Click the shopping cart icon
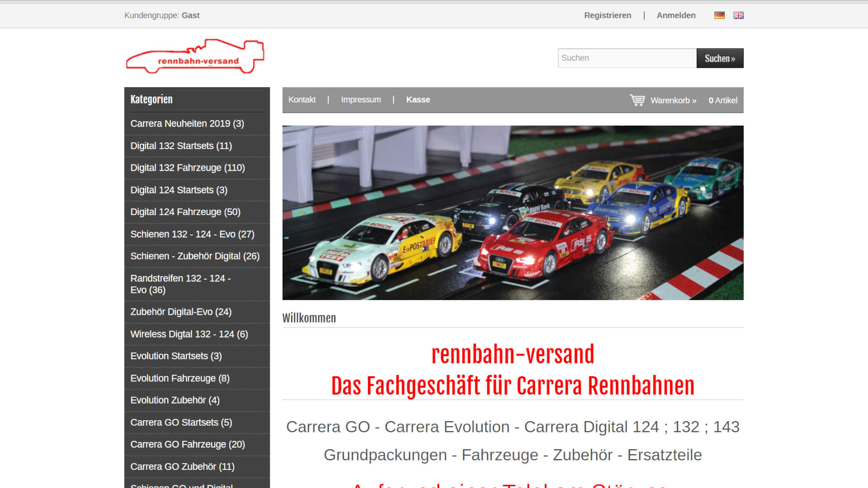 tap(637, 100)
